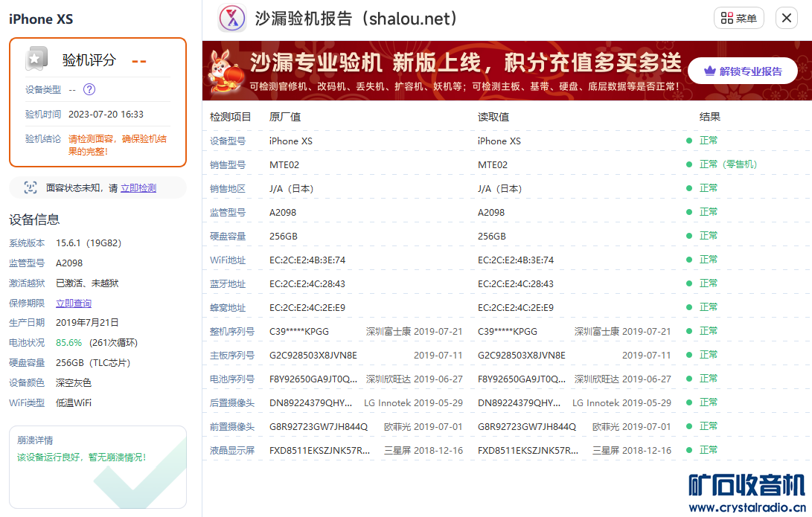Click the 电池序列号 row label
The height and width of the screenshot is (517, 812).
[232, 379]
